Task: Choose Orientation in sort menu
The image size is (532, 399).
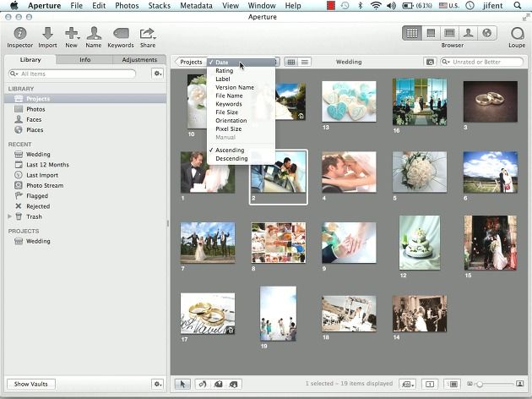Action: coord(231,121)
